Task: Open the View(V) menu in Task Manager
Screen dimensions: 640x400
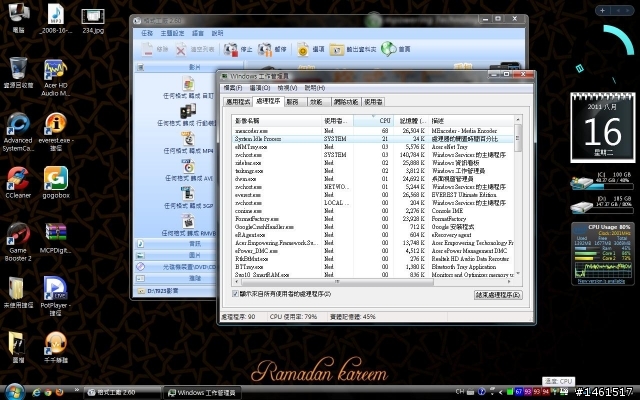Action: click(x=287, y=88)
